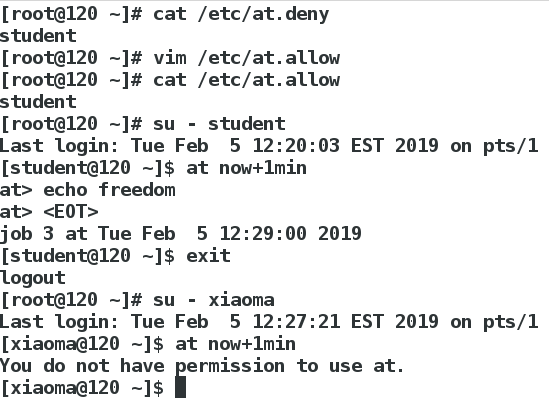Click the 'logout' output line

click(x=33, y=278)
